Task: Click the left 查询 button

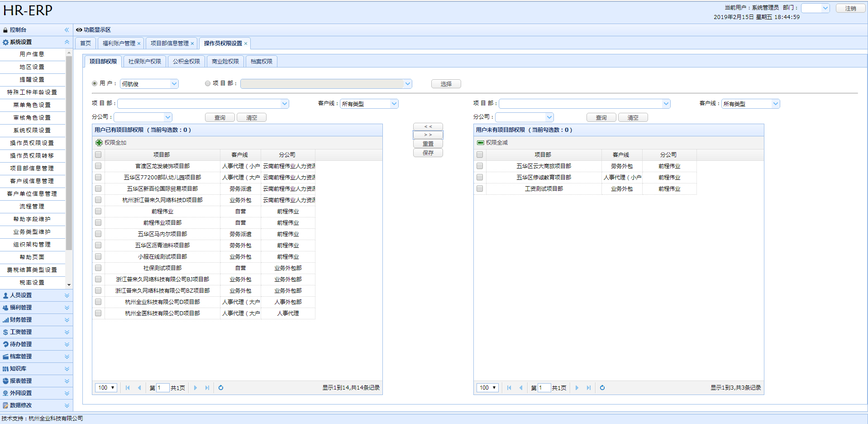Action: coord(220,118)
